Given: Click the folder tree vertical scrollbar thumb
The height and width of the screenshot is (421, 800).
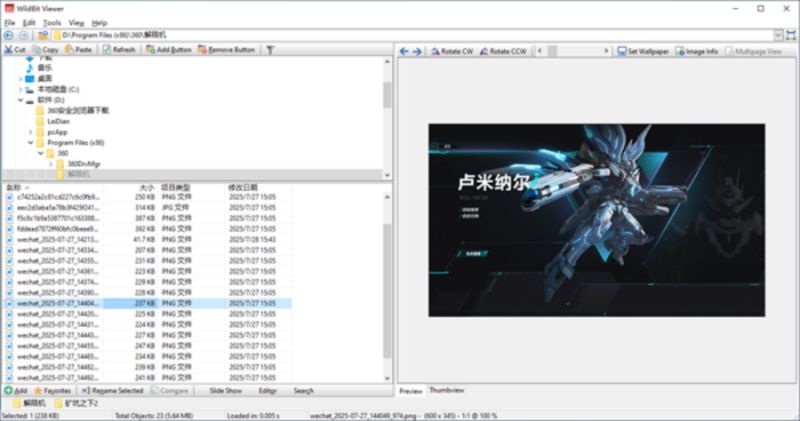Looking at the screenshot, I should 387,95.
